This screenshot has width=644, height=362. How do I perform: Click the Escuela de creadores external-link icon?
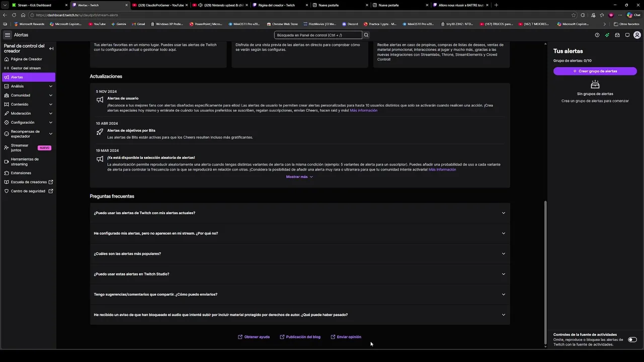click(x=51, y=182)
